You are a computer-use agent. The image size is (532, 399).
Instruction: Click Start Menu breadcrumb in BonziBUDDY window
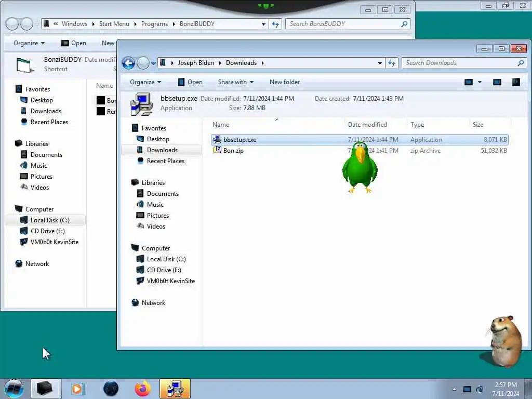[x=114, y=24]
